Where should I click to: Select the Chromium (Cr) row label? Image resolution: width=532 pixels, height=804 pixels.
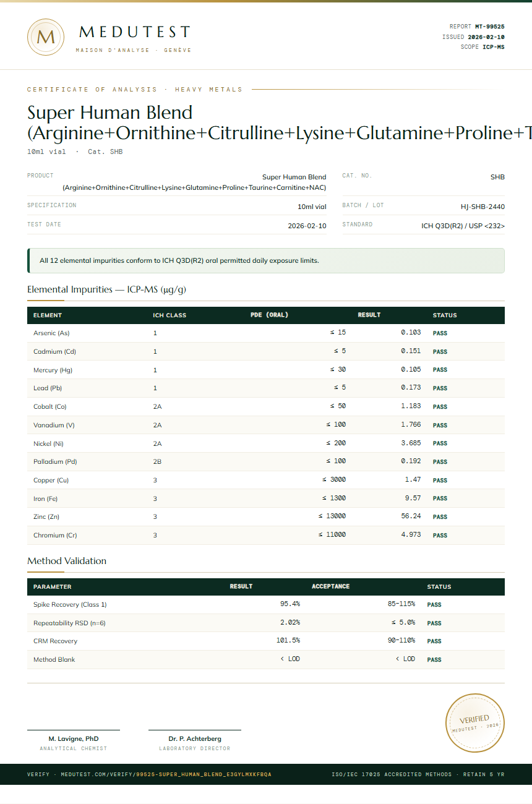(55, 535)
